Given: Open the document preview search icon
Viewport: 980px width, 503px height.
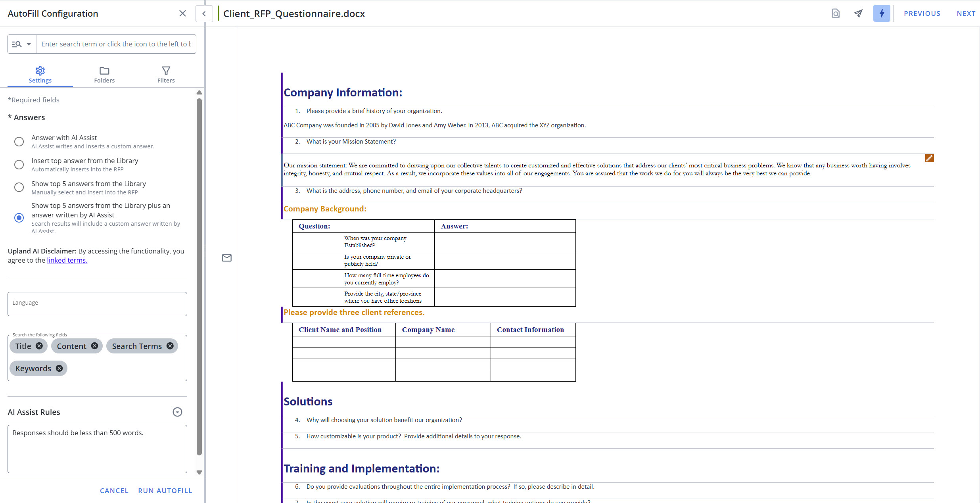Looking at the screenshot, I should [x=836, y=13].
